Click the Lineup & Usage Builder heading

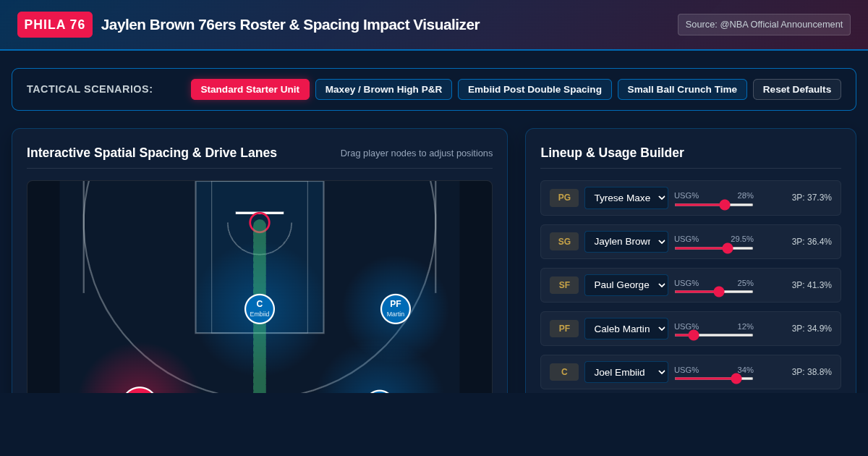click(612, 153)
